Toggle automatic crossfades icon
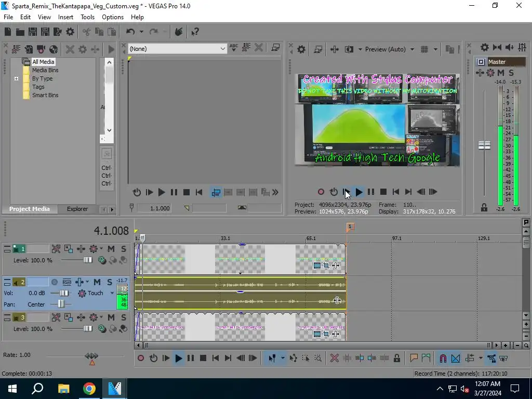The width and height of the screenshot is (532, 399). tap(456, 358)
